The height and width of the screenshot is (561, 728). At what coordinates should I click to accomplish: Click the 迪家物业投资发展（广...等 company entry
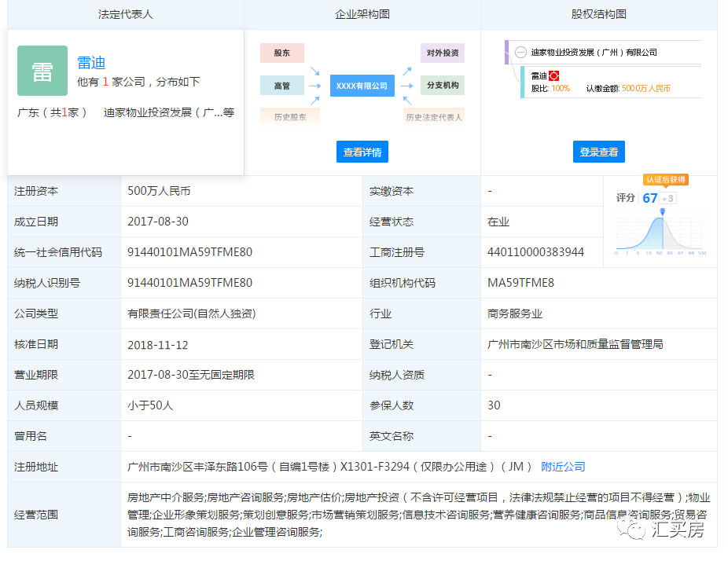pos(168,113)
